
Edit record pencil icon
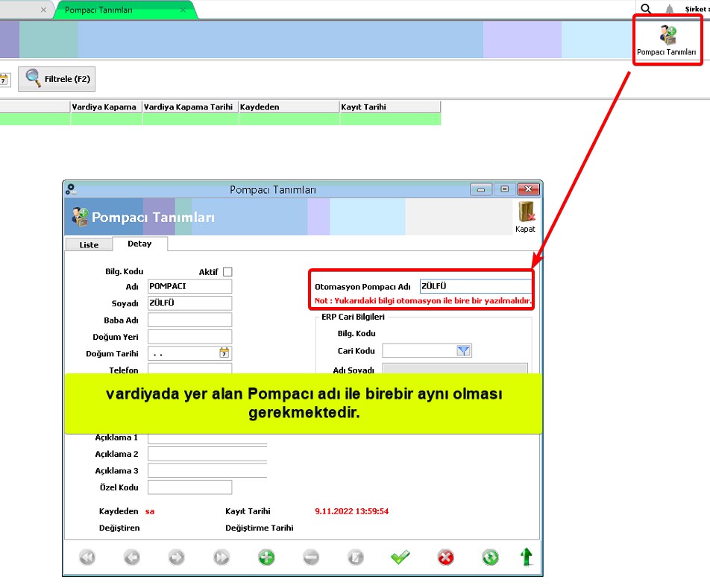pos(356,557)
